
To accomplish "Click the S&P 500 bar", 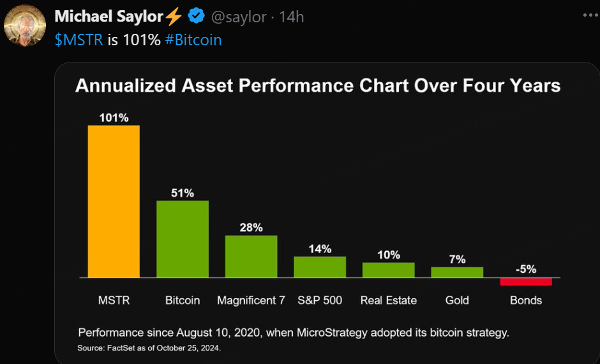I will (x=320, y=267).
